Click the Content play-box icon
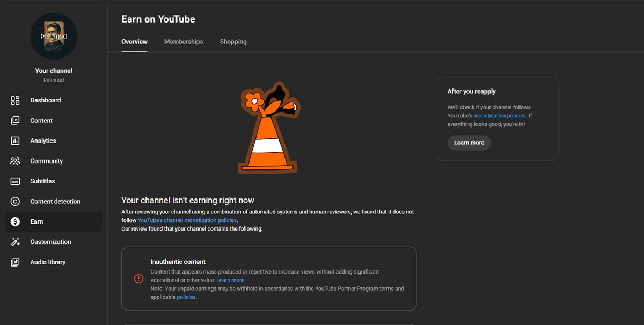Screen dimensions: 644x325 click(x=15, y=121)
